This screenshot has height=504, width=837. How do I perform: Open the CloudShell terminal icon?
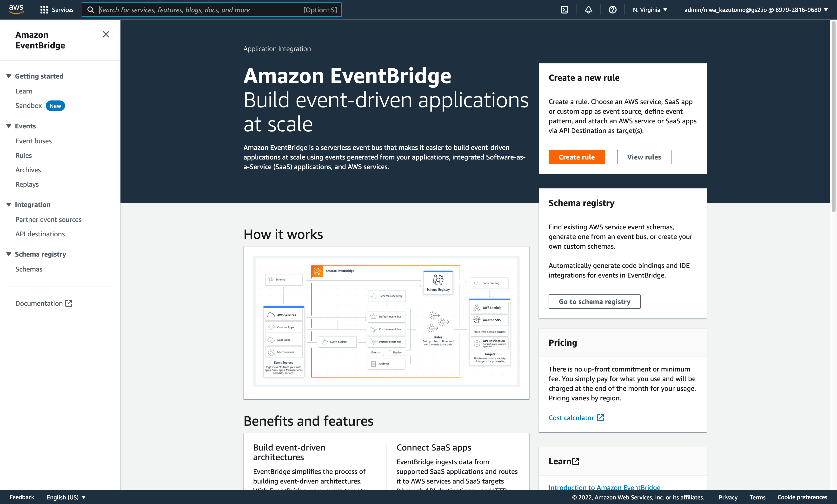(564, 10)
